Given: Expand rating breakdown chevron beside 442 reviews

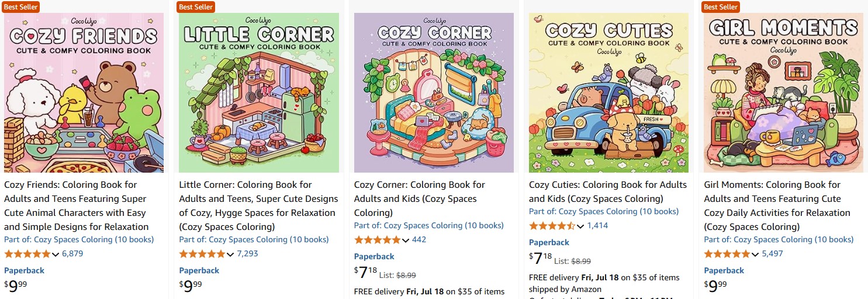Looking at the screenshot, I should (x=406, y=240).
